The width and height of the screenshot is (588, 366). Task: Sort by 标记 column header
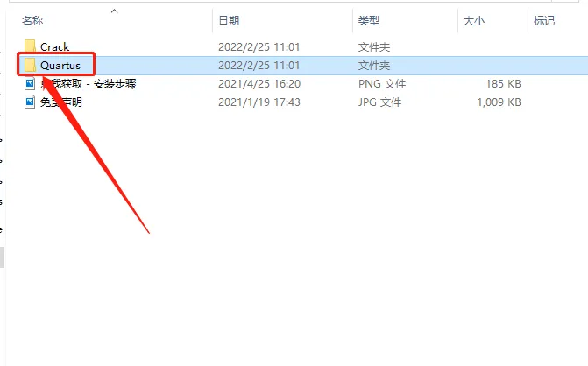544,21
